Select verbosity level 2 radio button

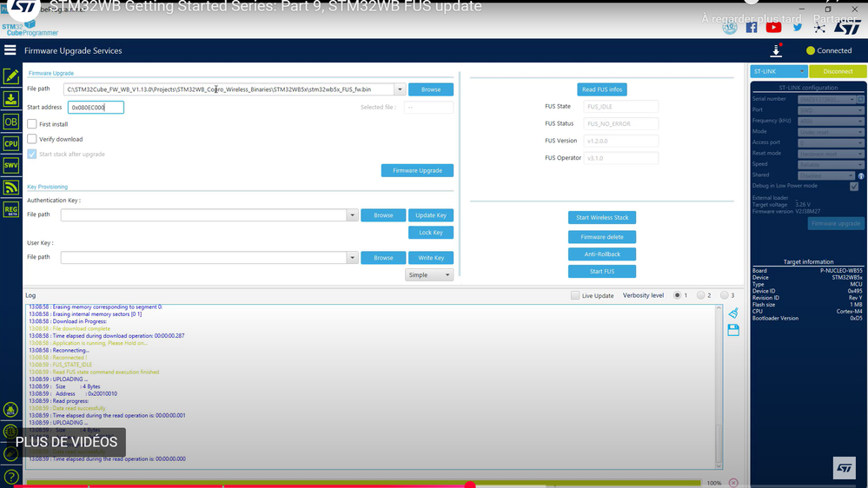point(701,295)
